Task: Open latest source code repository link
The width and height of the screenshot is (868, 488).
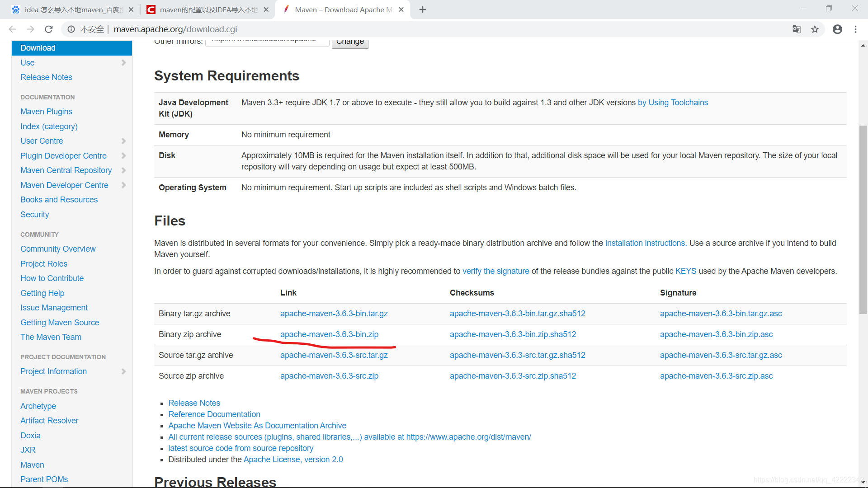Action: 241,448
